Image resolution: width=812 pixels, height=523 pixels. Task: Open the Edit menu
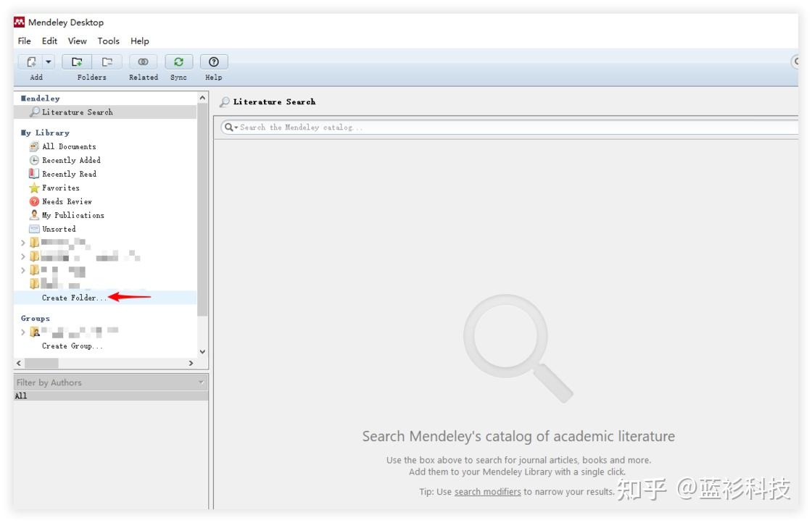[x=49, y=41]
